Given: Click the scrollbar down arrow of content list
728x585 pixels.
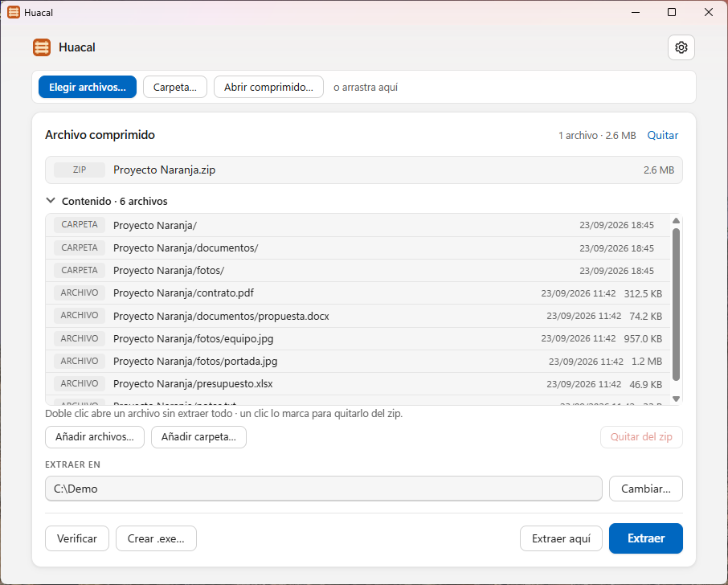Looking at the screenshot, I should tap(676, 399).
